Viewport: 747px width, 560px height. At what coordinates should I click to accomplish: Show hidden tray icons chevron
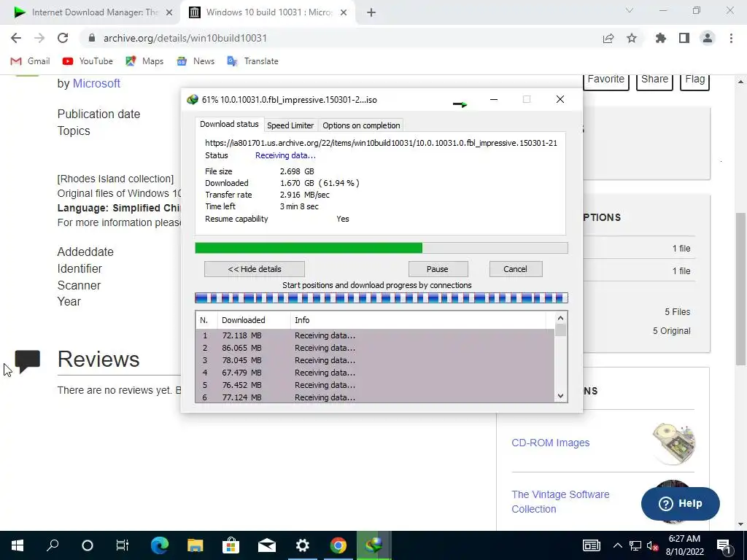tap(617, 545)
